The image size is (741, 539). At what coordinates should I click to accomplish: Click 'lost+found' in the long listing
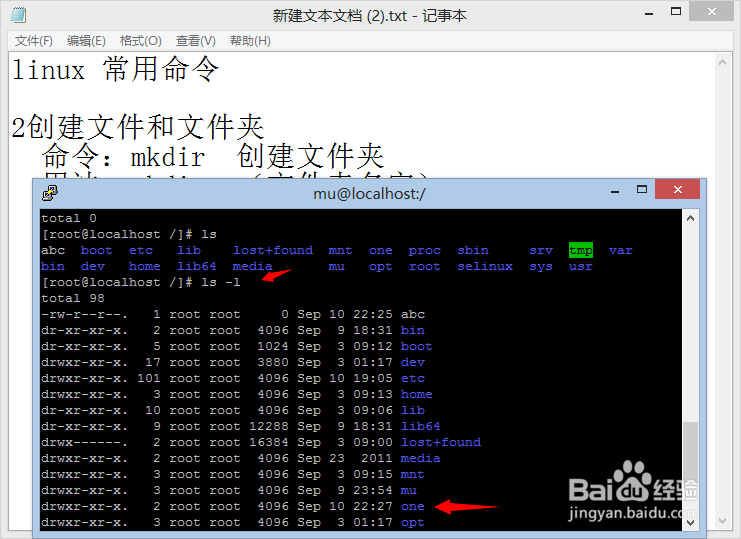pyautogui.click(x=441, y=443)
